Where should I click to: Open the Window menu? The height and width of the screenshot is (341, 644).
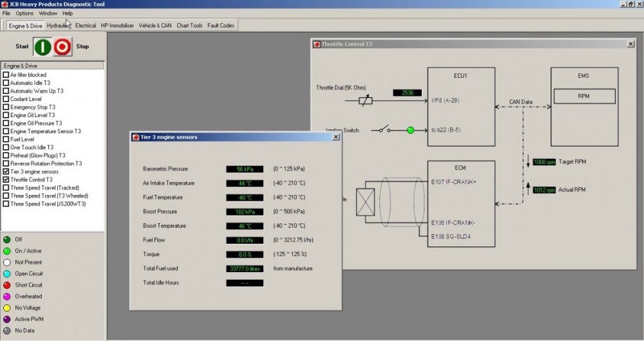point(48,13)
